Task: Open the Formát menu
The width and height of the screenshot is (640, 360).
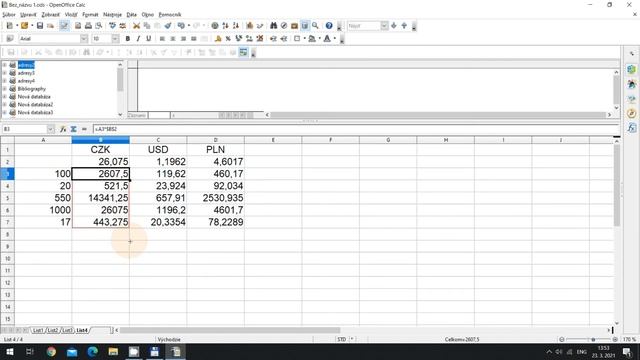Action: click(x=90, y=14)
